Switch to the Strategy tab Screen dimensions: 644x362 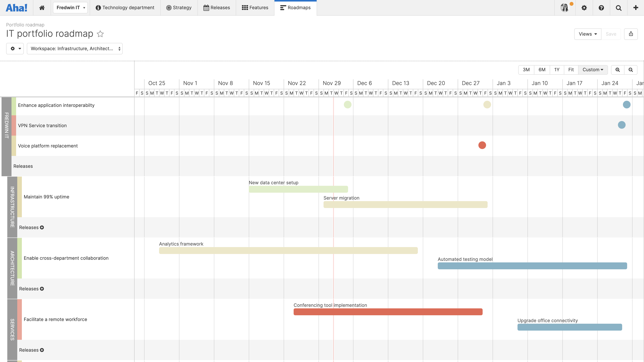(x=179, y=7)
